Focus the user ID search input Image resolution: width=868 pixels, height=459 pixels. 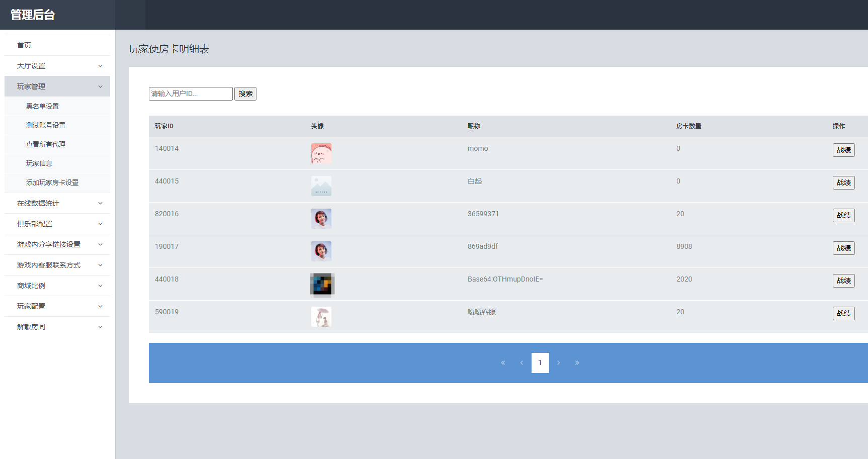pyautogui.click(x=191, y=94)
